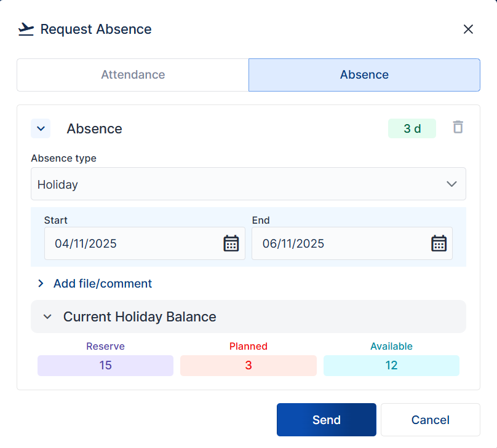Open the Start date calendar picker
Viewport: 497px width, 448px height.
[231, 243]
